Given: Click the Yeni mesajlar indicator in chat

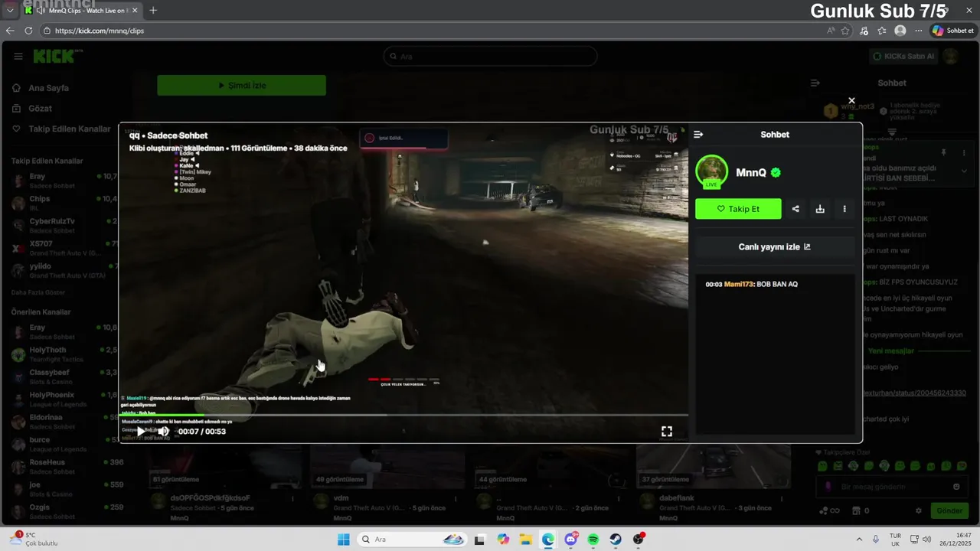Looking at the screenshot, I should tap(891, 350).
